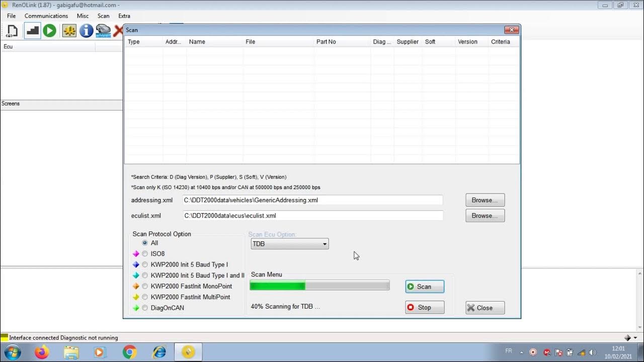The height and width of the screenshot is (362, 644).
Task: Click the yellow gear warning toolbar icon
Action: tap(69, 31)
